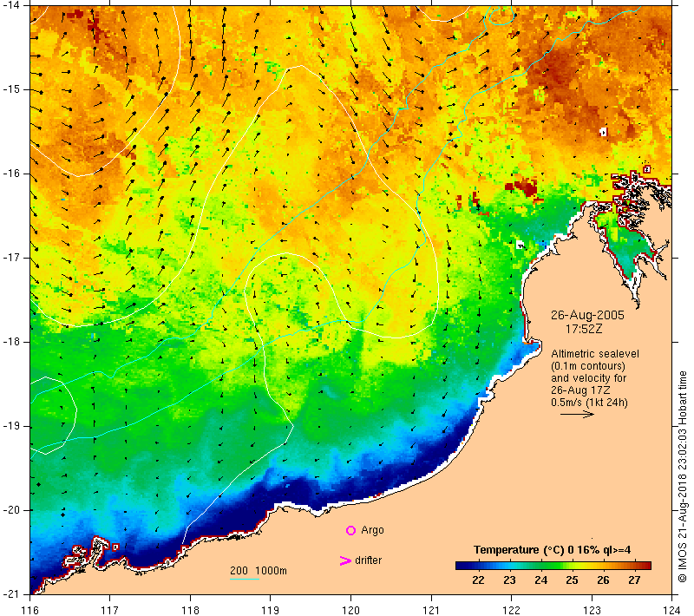
Task: Click the cyan bathymetry legend line sample
Action: click(245, 579)
